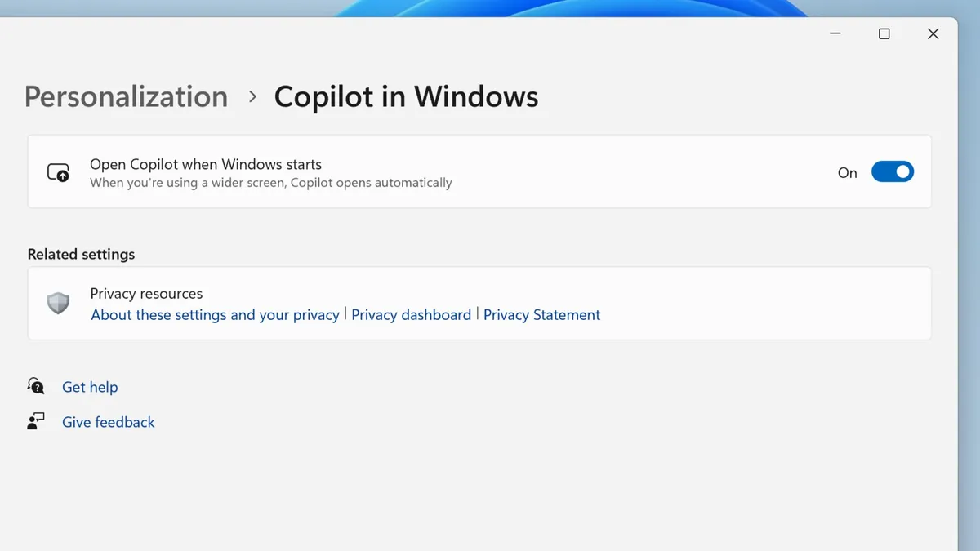980x551 pixels.
Task: Click the Give feedback person icon
Action: click(x=36, y=421)
